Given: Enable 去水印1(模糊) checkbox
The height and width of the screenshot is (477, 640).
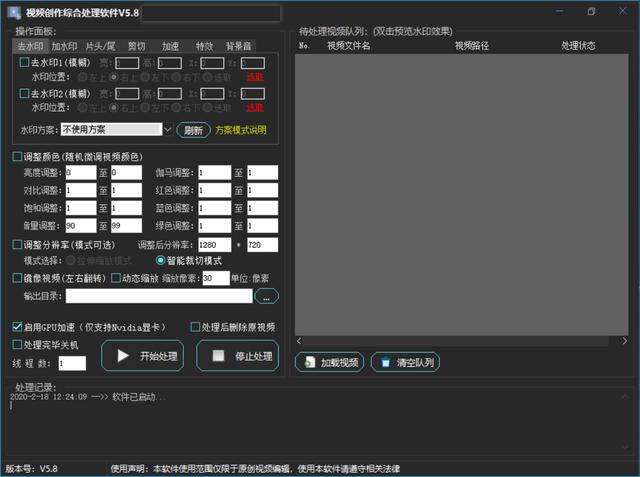Looking at the screenshot, I should (x=24, y=62).
